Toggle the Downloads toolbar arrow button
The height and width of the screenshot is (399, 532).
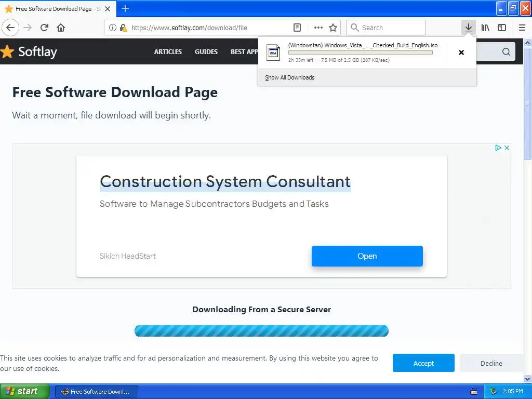(468, 28)
